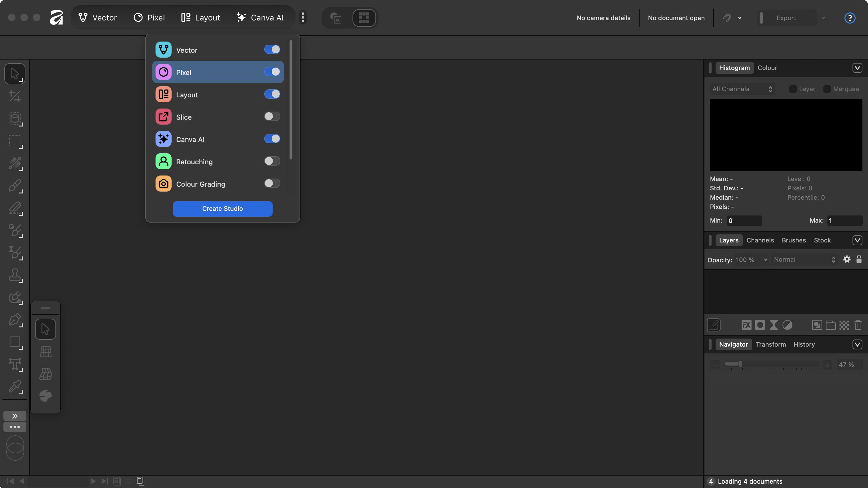Disable the Canva AI studio toggle
This screenshot has height=488, width=868.
[272, 139]
